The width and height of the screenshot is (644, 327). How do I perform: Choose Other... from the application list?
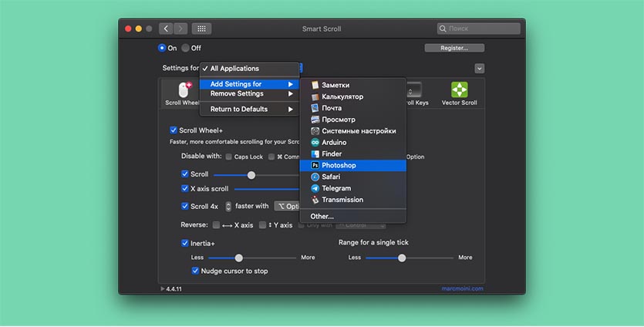[x=322, y=217]
